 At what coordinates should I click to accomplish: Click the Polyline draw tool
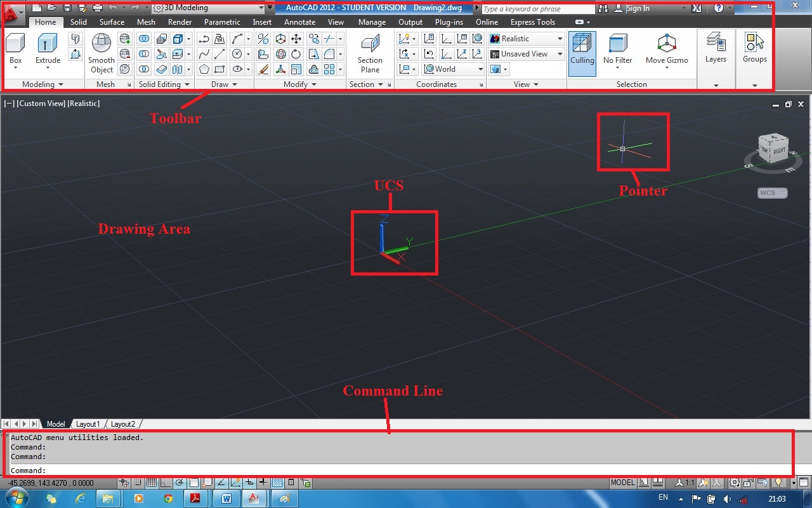click(204, 38)
